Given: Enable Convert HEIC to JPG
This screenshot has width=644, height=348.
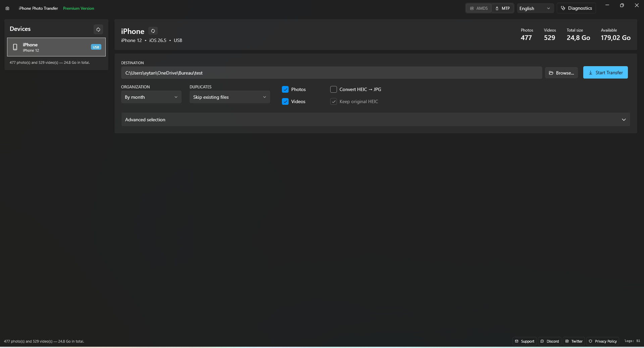Looking at the screenshot, I should click(x=334, y=89).
